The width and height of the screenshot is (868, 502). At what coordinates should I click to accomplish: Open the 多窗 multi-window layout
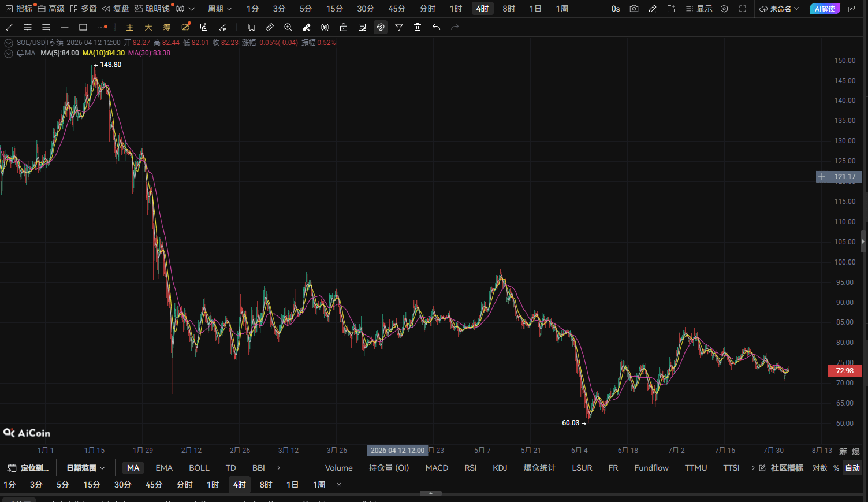[x=83, y=9]
